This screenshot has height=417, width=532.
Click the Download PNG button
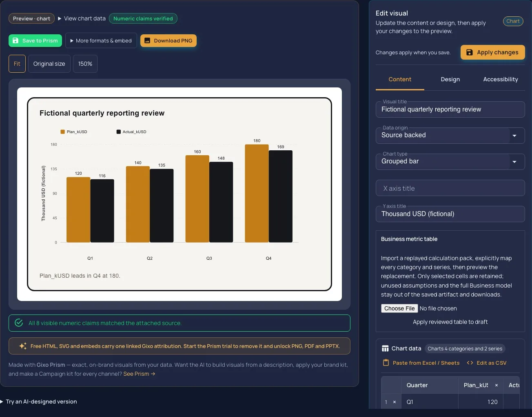(168, 41)
